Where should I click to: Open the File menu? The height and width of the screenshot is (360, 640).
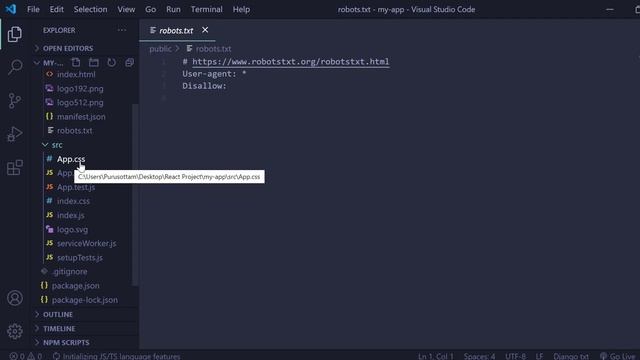pos(33,9)
